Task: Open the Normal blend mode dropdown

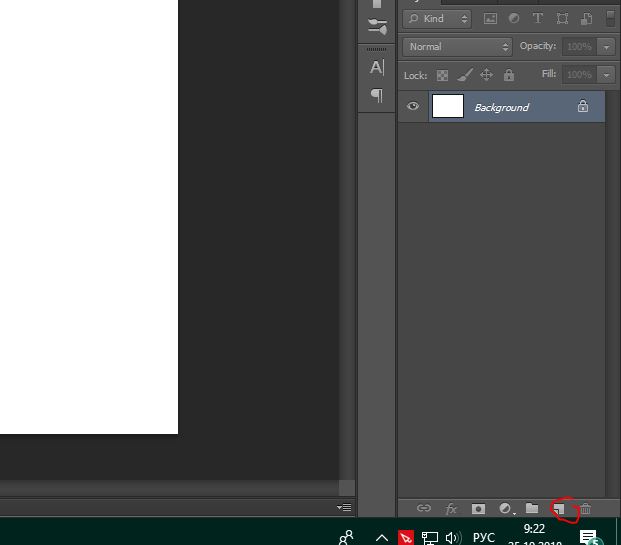Action: click(457, 47)
